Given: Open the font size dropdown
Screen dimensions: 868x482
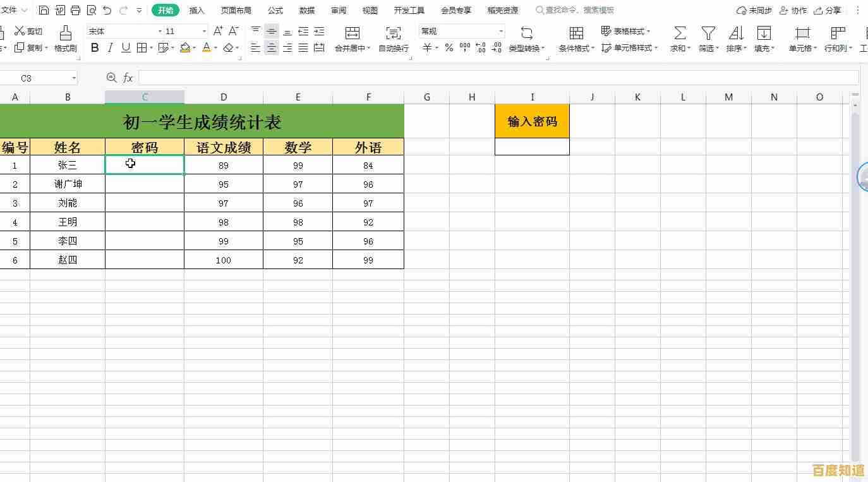Looking at the screenshot, I should coord(203,30).
